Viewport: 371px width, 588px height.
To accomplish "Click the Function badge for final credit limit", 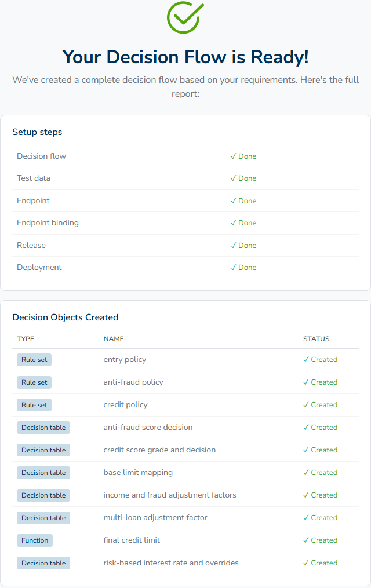I will (35, 540).
